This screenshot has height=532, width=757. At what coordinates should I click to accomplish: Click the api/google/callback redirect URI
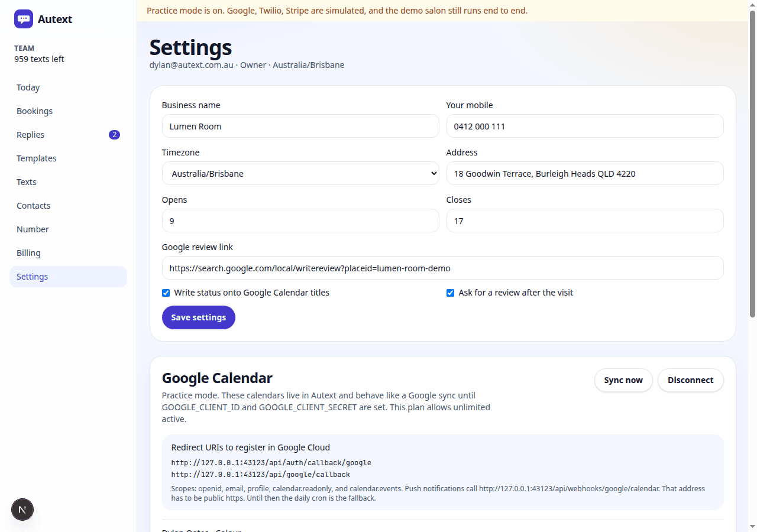[x=261, y=474]
